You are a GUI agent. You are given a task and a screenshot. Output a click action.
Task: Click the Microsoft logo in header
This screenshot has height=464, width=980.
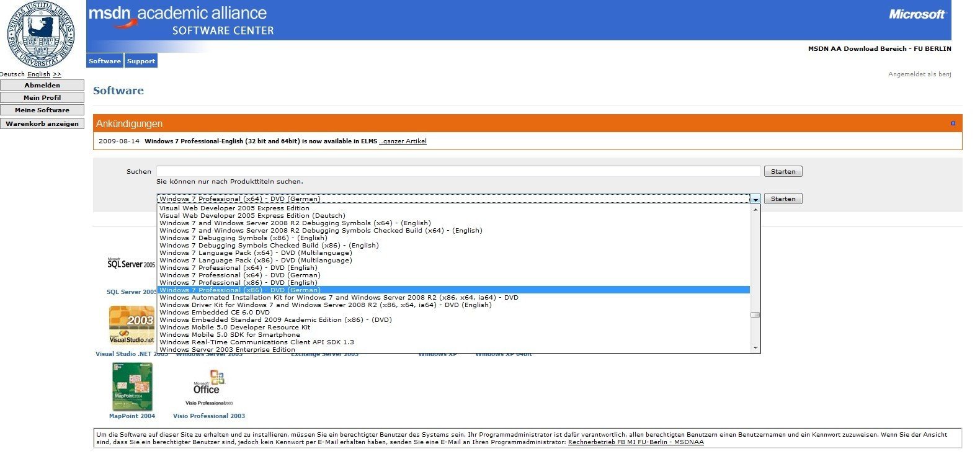917,14
